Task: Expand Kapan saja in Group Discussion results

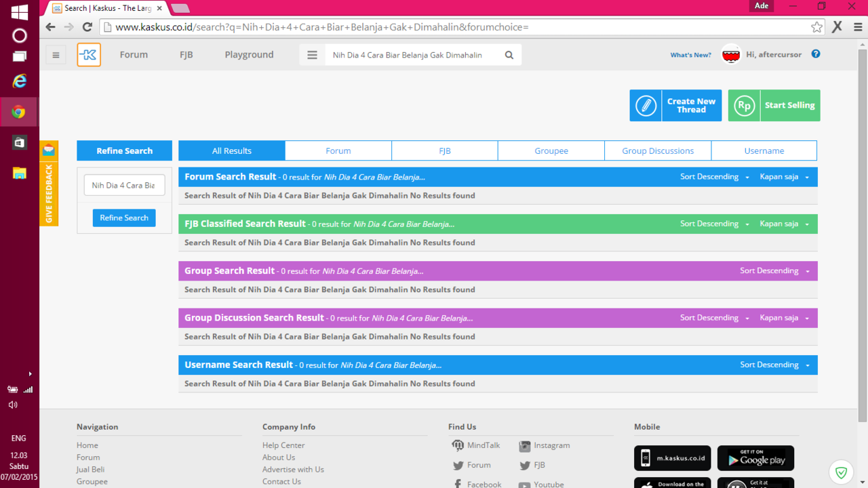Action: point(785,318)
